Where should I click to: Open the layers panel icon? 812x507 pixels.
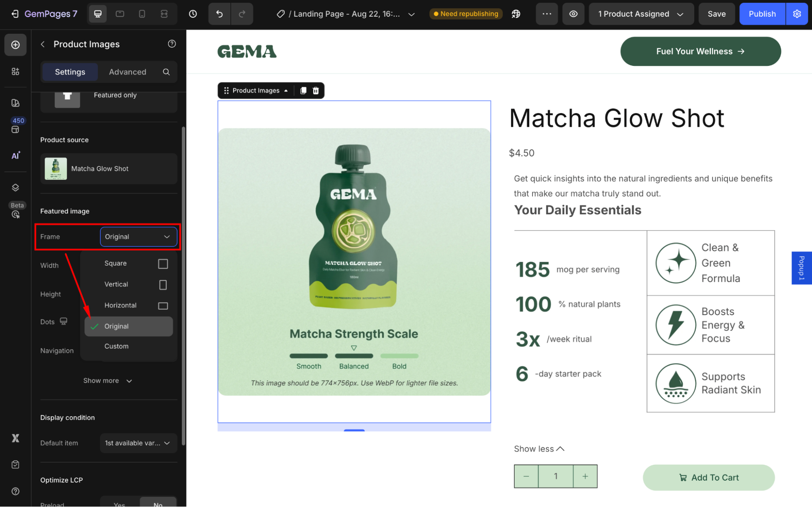coord(15,187)
